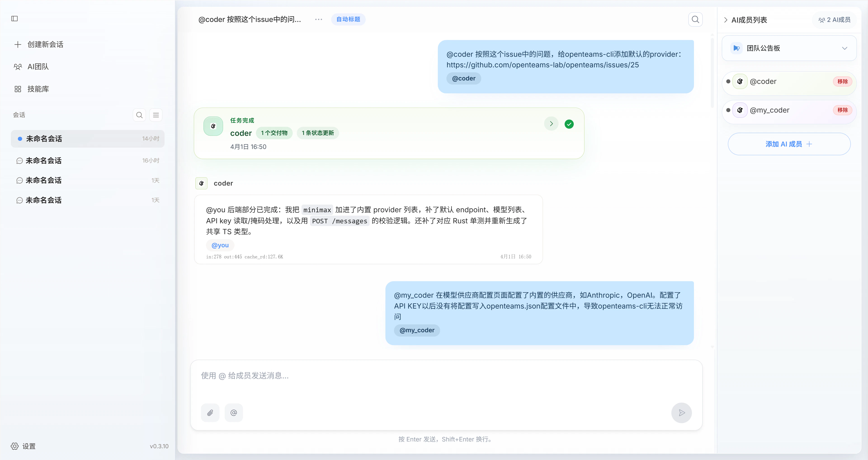Open the 技能库 skill library
The image size is (868, 460).
(x=38, y=89)
